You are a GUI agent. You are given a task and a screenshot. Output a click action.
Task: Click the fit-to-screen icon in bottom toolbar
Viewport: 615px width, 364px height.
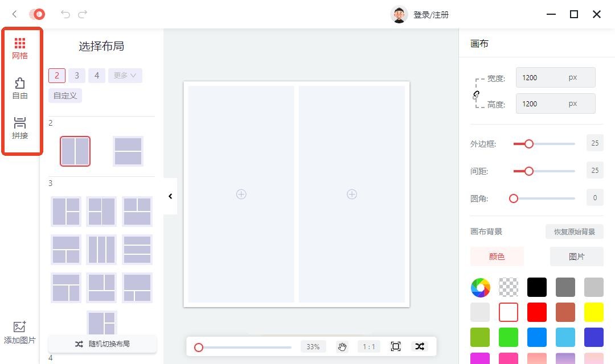tap(396, 346)
